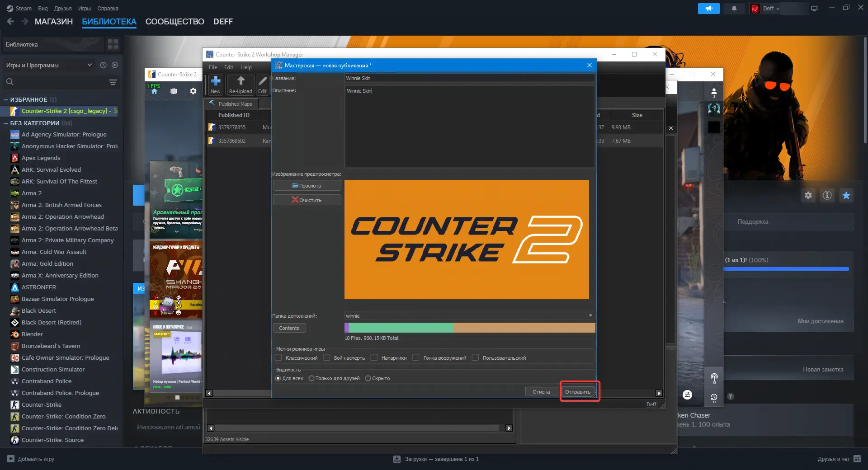This screenshot has height=470, width=868.
Task: Open addon Contents button
Action: coord(289,328)
